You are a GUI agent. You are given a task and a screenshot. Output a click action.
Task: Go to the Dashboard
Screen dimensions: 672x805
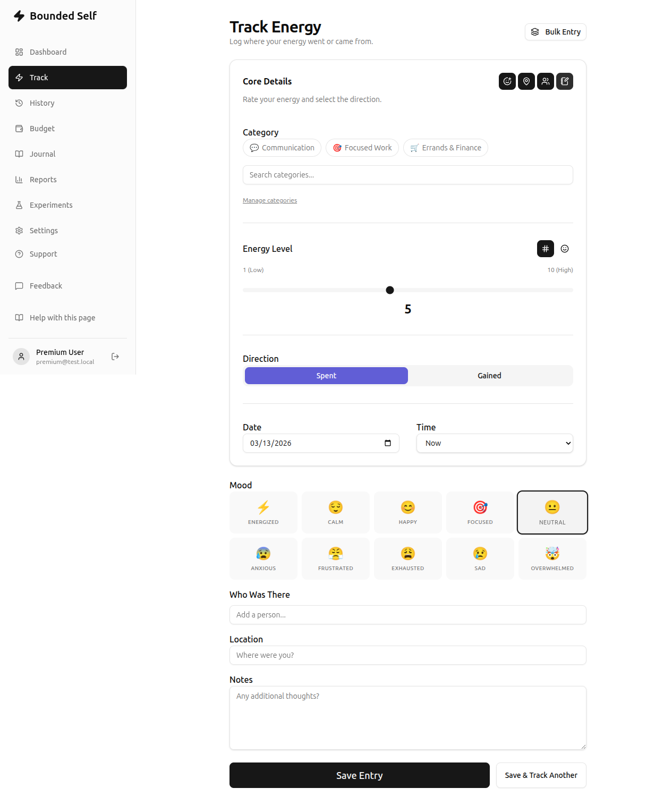(48, 52)
